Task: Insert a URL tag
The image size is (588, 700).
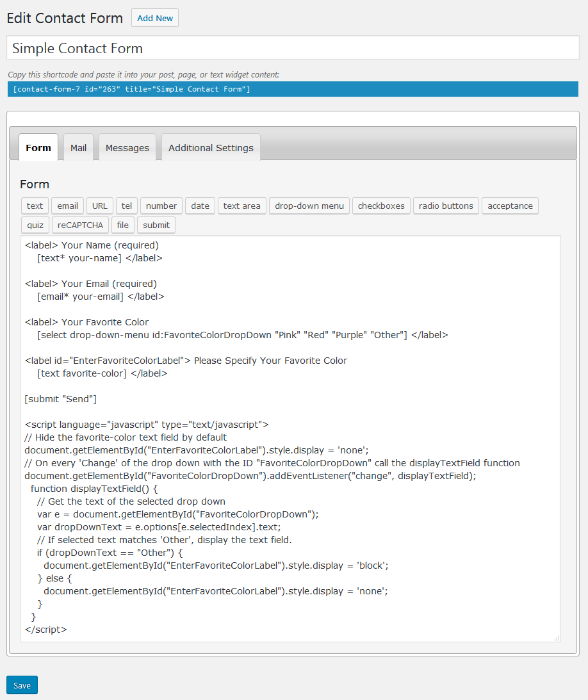Action: pos(99,206)
